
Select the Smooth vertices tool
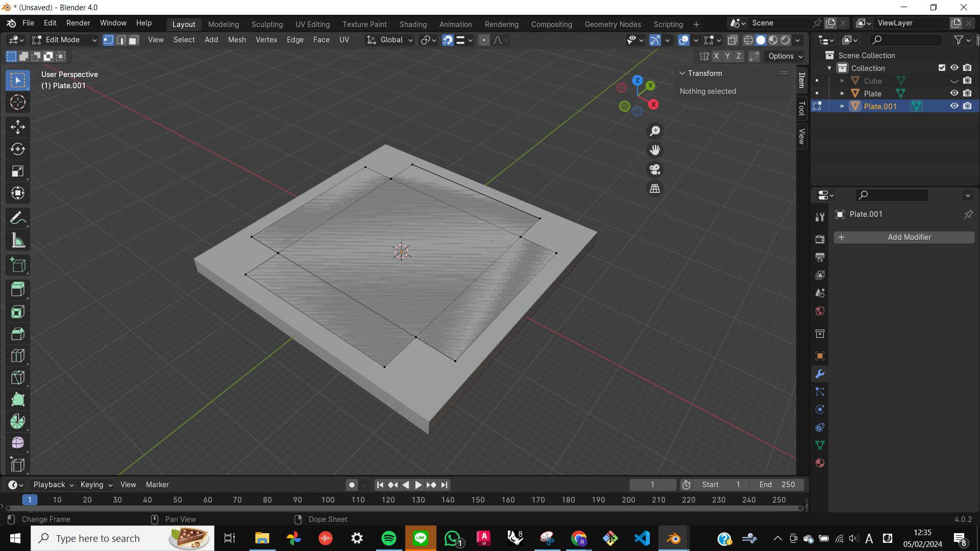pyautogui.click(x=18, y=443)
